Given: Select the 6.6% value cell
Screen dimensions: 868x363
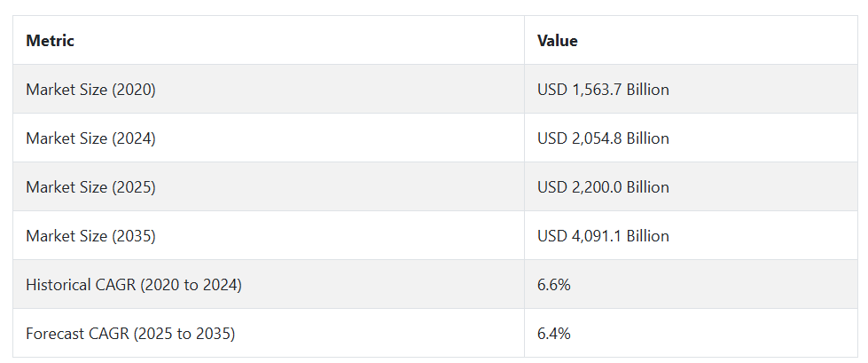Looking at the screenshot, I should 691,284.
